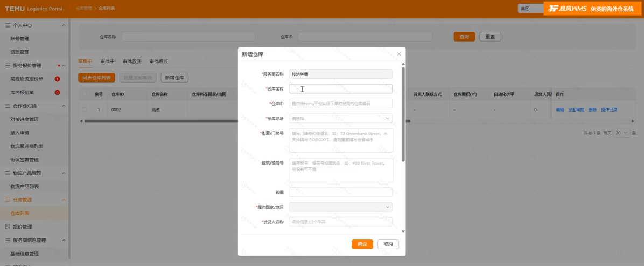Click the dialog scrollbar up arrow

click(403, 64)
